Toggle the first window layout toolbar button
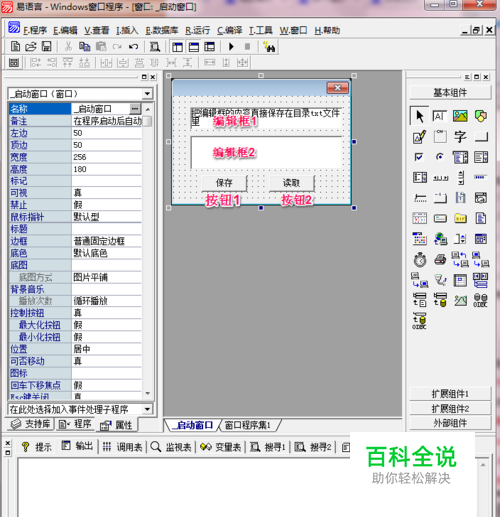The image size is (500, 517). pos(177,47)
